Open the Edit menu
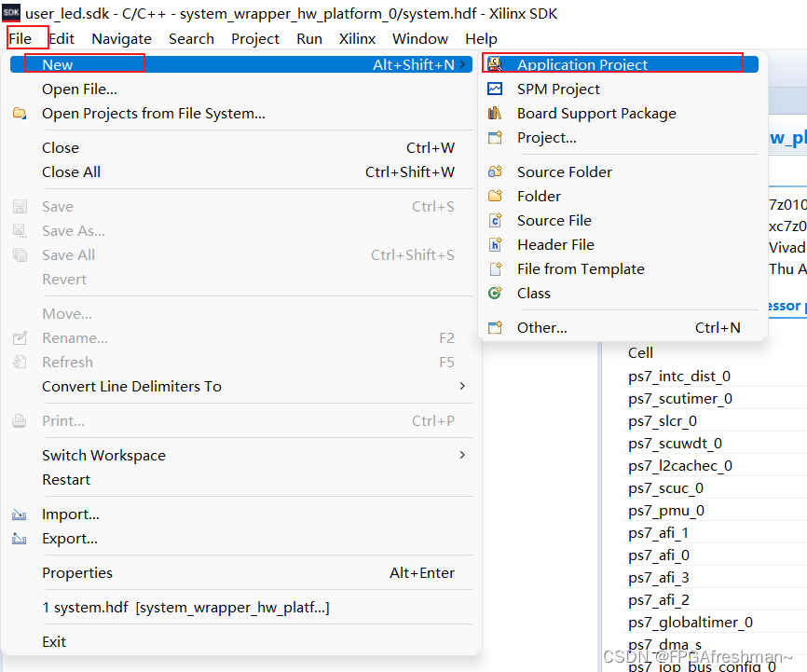The height and width of the screenshot is (672, 807). click(62, 38)
